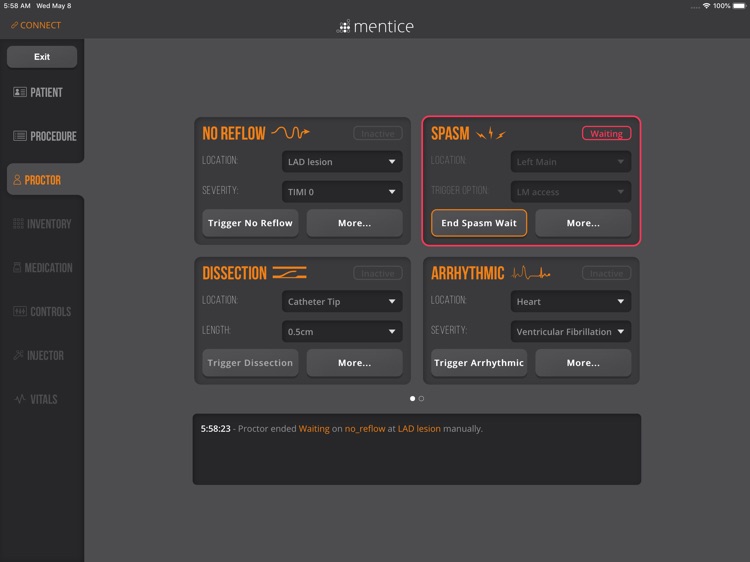
Task: Open the Spasm location dropdown Left Main
Action: pos(571,162)
